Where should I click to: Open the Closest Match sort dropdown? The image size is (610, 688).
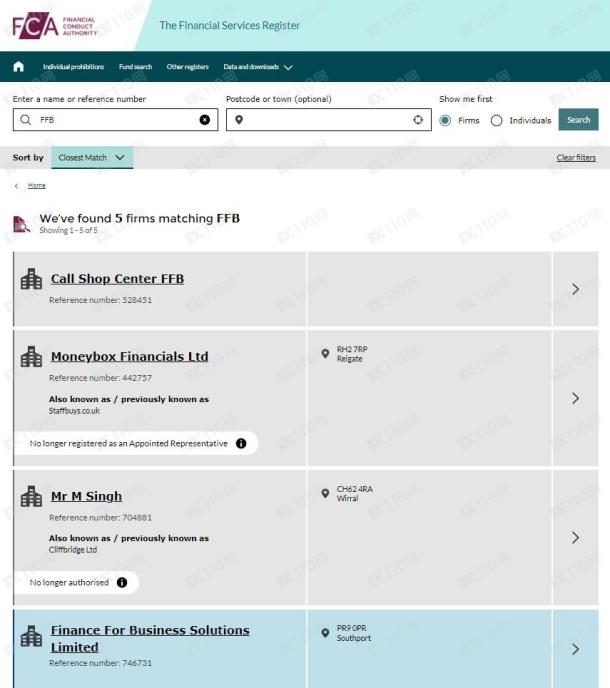click(92, 158)
